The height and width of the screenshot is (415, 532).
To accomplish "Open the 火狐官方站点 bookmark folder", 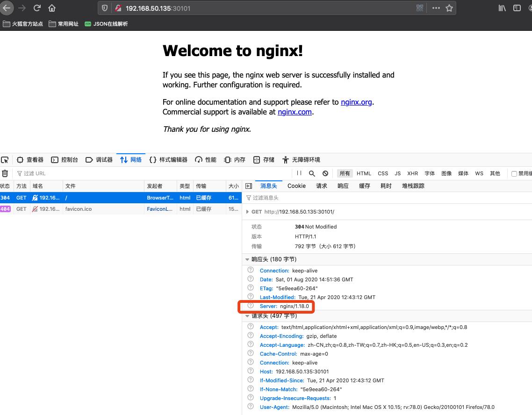I will [23, 24].
